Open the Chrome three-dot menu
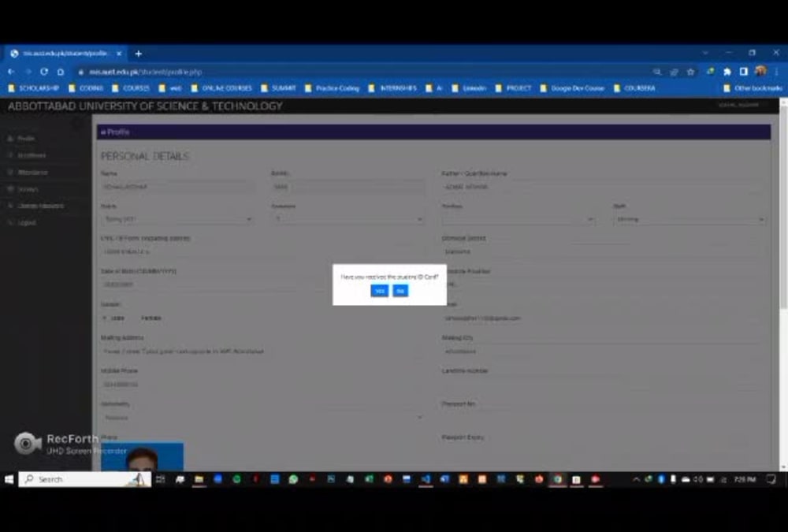This screenshot has width=788, height=532. click(x=777, y=72)
